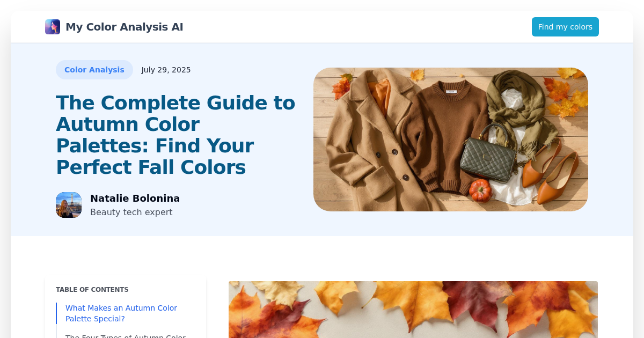Viewport: 644px width, 338px height.
Task: Select the Color Analysis category tag
Action: tap(94, 70)
